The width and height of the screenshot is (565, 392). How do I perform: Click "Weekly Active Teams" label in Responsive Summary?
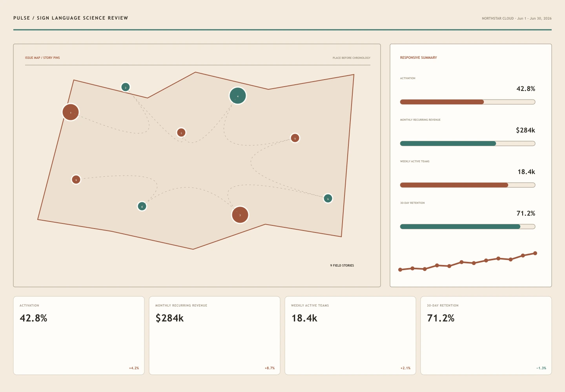point(415,162)
